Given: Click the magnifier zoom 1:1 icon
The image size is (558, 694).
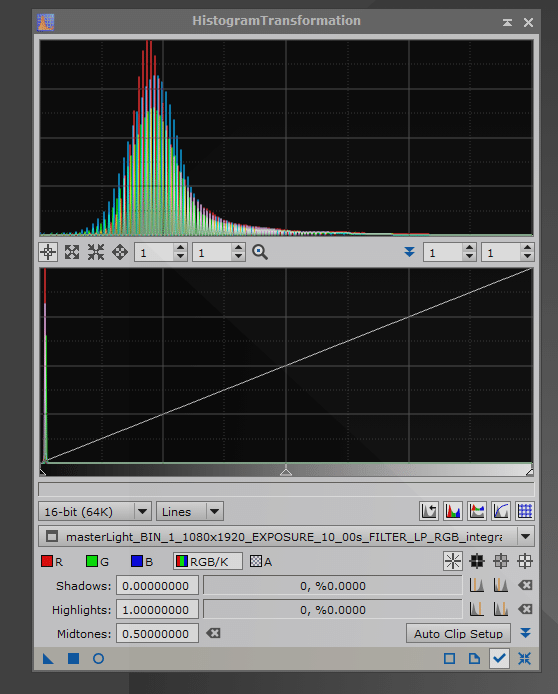Looking at the screenshot, I should (x=260, y=253).
